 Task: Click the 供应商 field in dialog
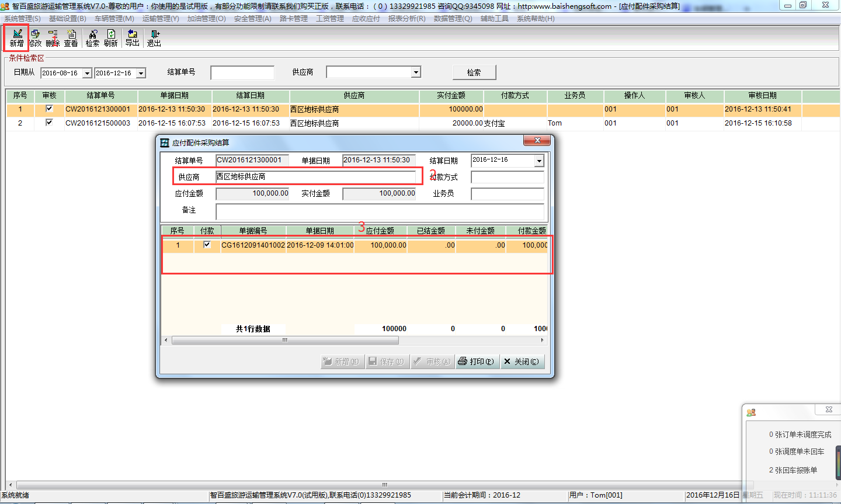315,176
